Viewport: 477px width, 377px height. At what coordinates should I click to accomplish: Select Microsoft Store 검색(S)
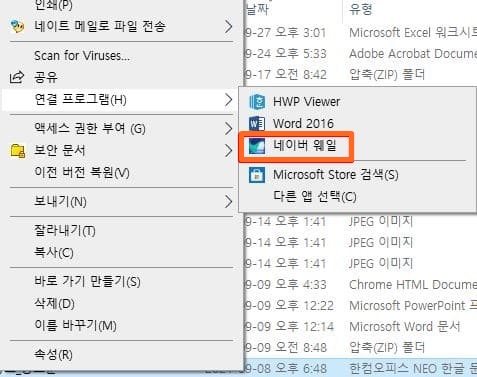pyautogui.click(x=336, y=175)
